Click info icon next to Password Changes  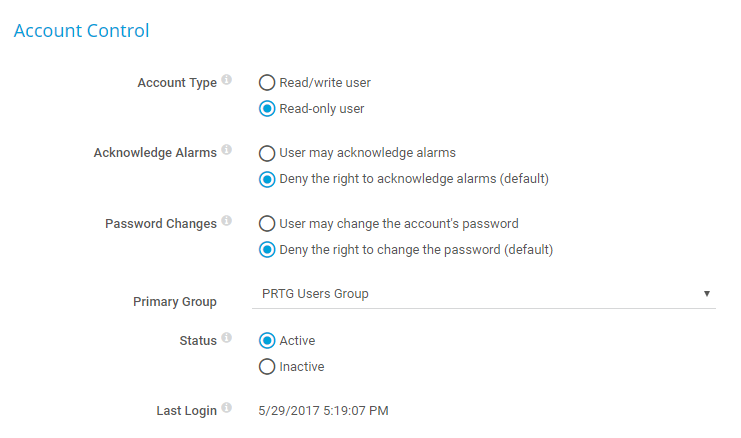click(227, 221)
